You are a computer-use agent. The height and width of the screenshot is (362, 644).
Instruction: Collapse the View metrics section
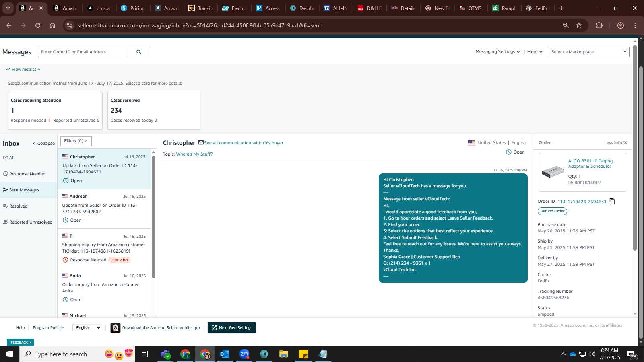tap(23, 69)
